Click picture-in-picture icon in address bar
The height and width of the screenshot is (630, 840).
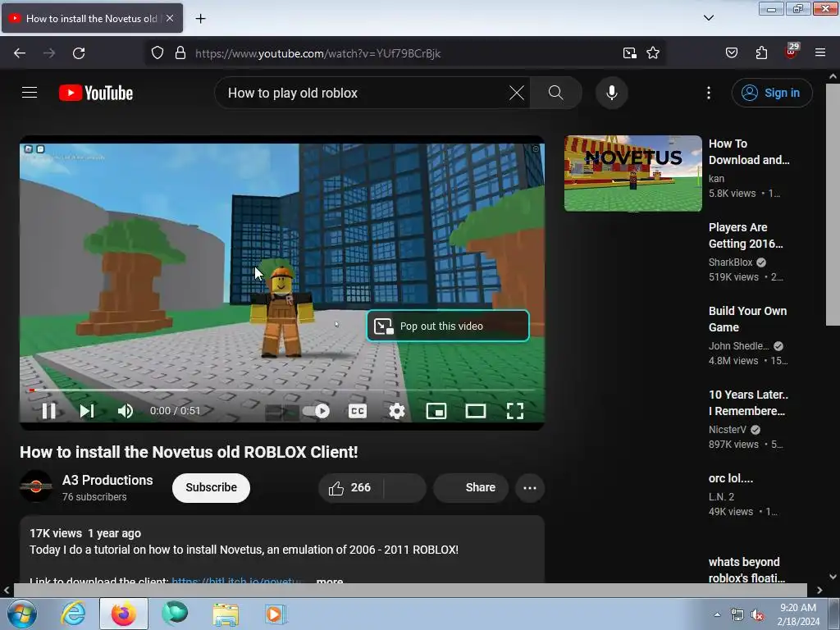pos(629,52)
